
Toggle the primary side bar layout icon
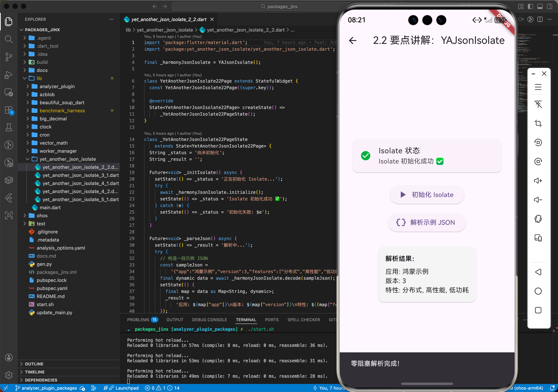pyautogui.click(x=530, y=7)
